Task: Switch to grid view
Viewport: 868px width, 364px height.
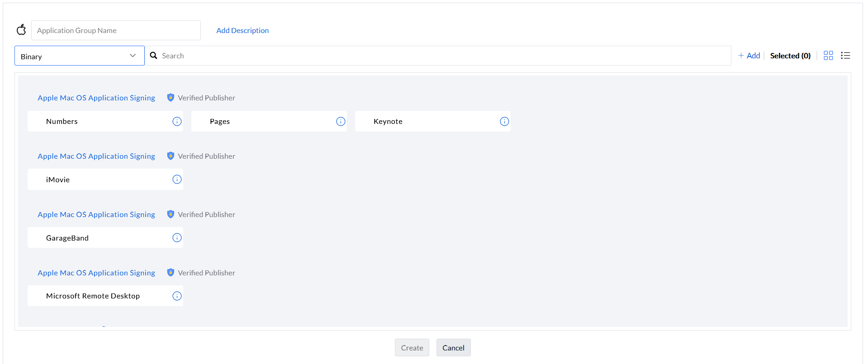Action: coord(828,56)
